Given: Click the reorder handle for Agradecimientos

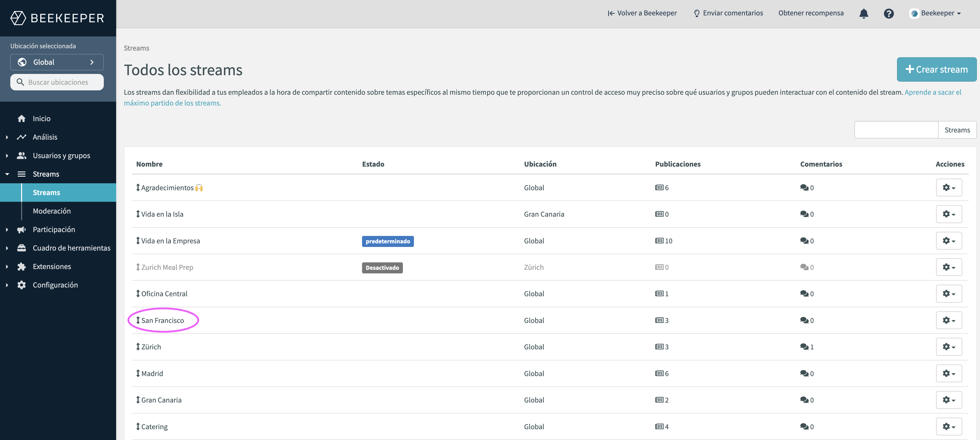Looking at the screenshot, I should pyautogui.click(x=138, y=187).
